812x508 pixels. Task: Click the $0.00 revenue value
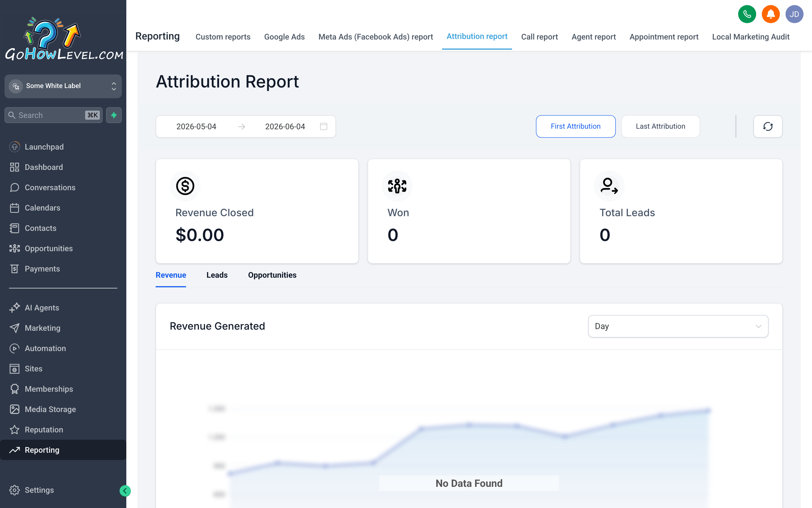coord(200,235)
